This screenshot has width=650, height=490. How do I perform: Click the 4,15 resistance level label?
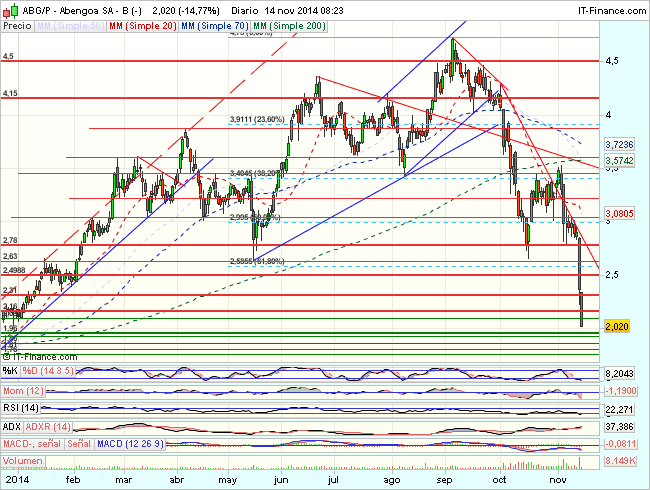(x=10, y=94)
